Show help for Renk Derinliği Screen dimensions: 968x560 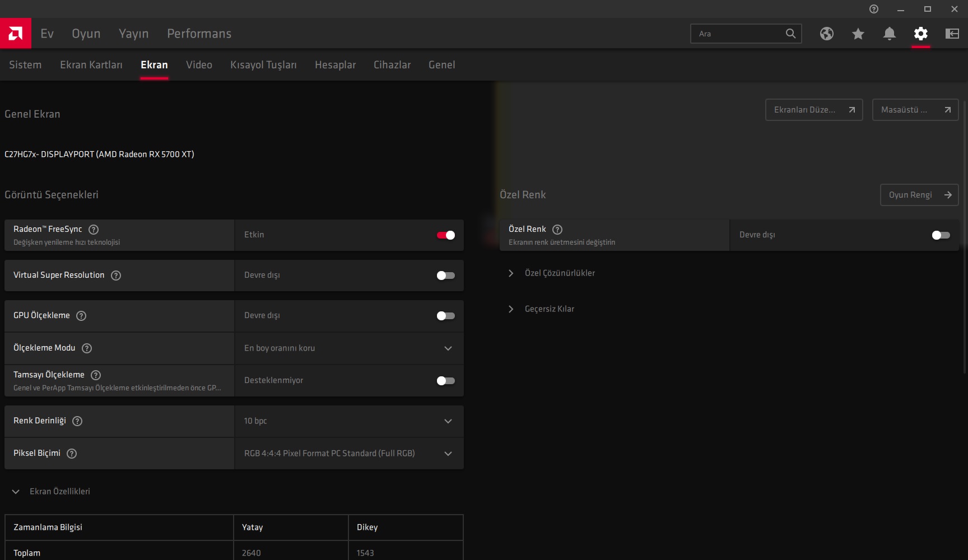[77, 421]
